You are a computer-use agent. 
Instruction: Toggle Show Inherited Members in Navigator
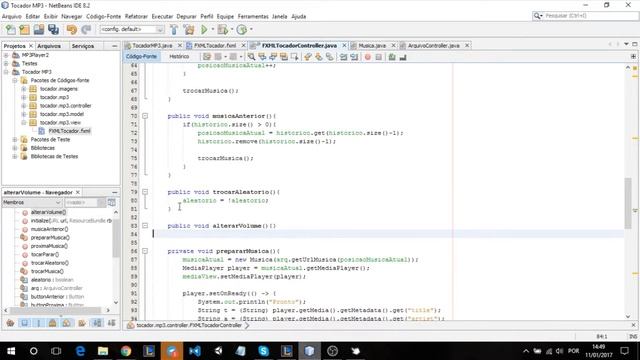10,323
